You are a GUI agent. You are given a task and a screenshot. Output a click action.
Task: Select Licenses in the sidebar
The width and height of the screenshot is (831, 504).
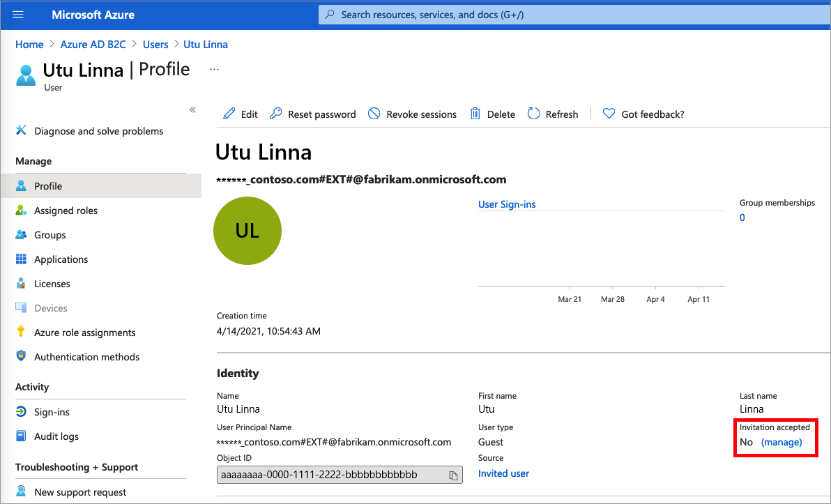(x=52, y=283)
